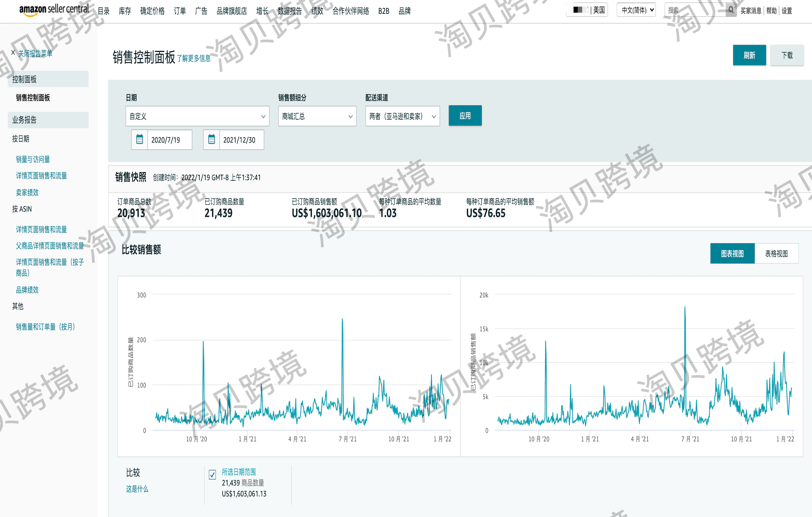Click the 刷新 refresh button
This screenshot has height=517, width=812.
click(749, 55)
